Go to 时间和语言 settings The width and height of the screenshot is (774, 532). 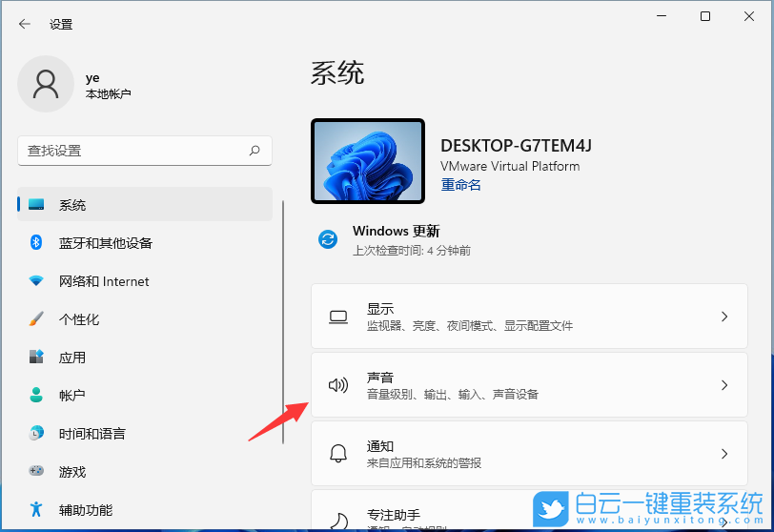[145, 433]
